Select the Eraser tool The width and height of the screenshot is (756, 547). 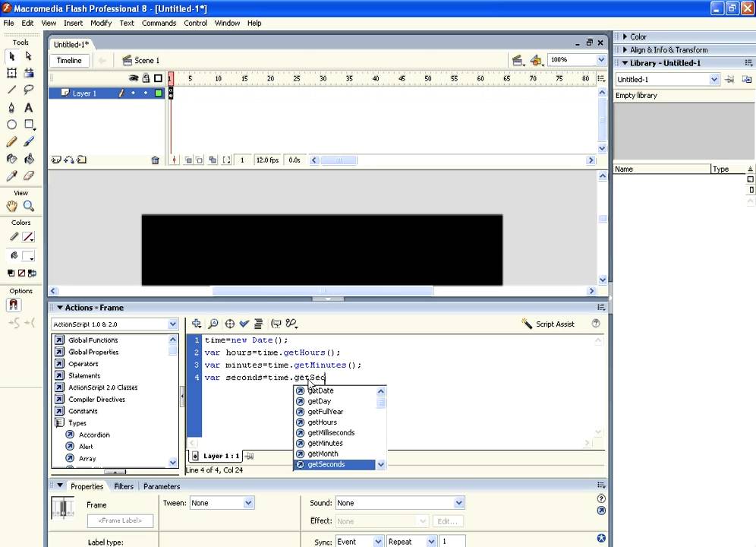coord(29,175)
